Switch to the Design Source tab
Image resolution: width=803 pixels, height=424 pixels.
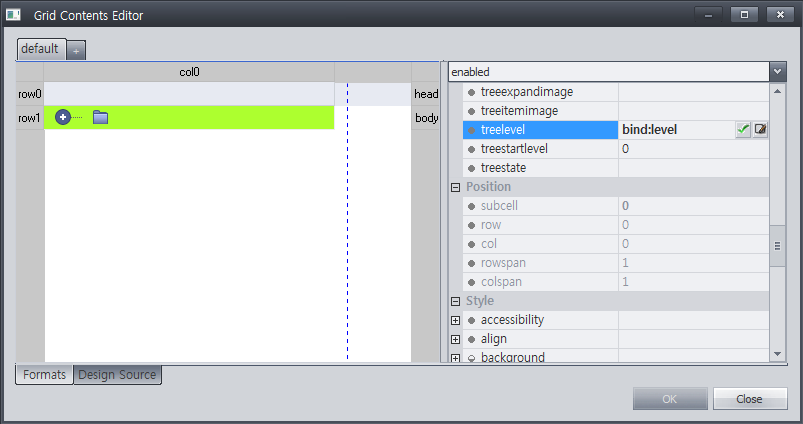point(117,375)
